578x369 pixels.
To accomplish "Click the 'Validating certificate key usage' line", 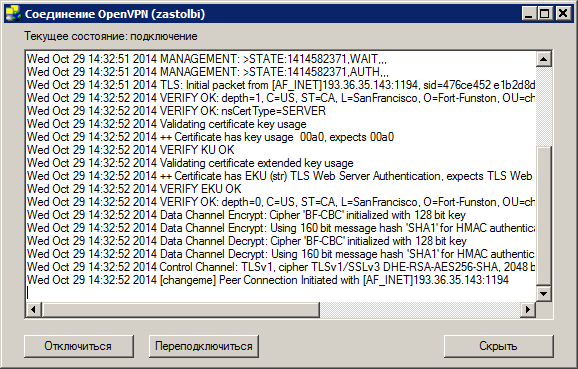I will coord(167,124).
